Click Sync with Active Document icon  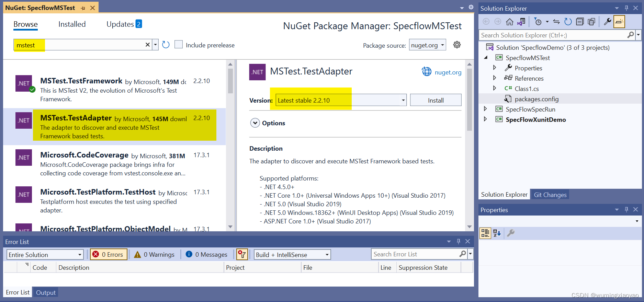click(x=556, y=22)
